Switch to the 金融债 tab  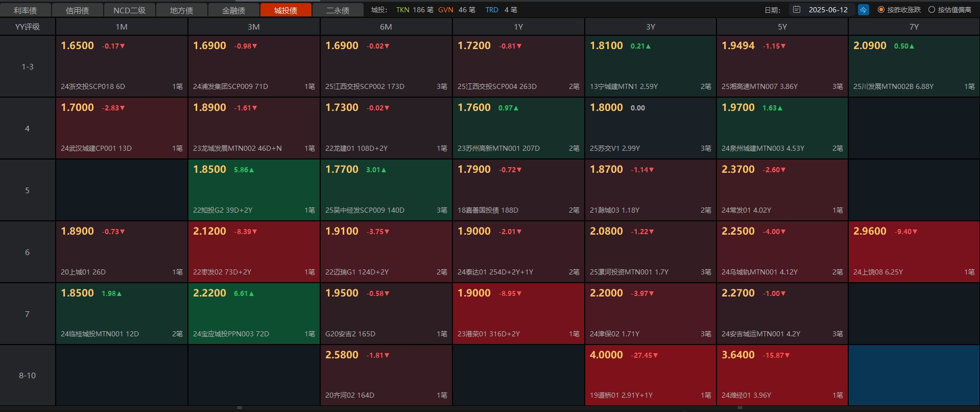coord(234,10)
